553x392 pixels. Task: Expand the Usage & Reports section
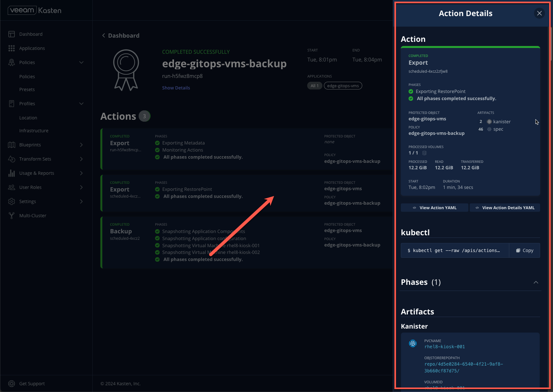tap(81, 173)
